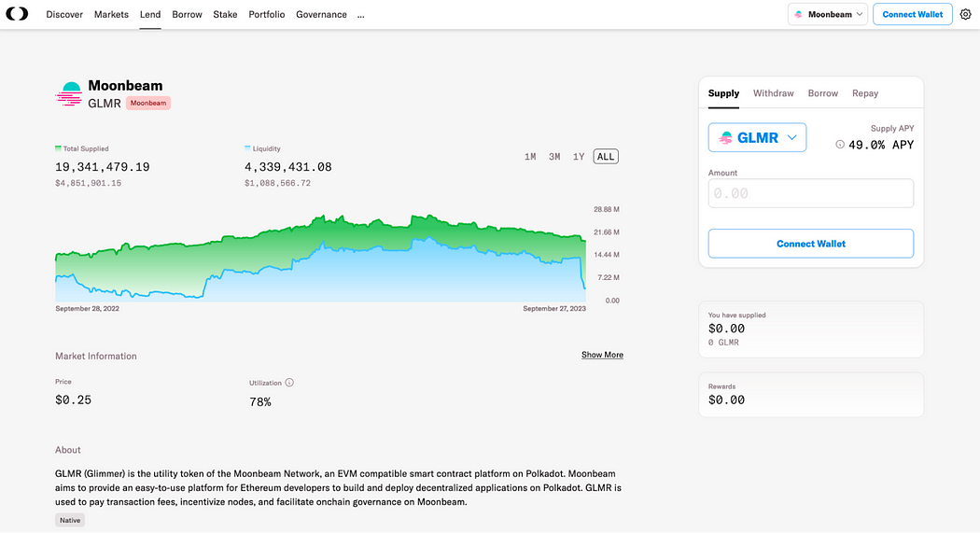980x533 pixels.
Task: Click the Moonwell logo in the header
Action: [x=17, y=14]
